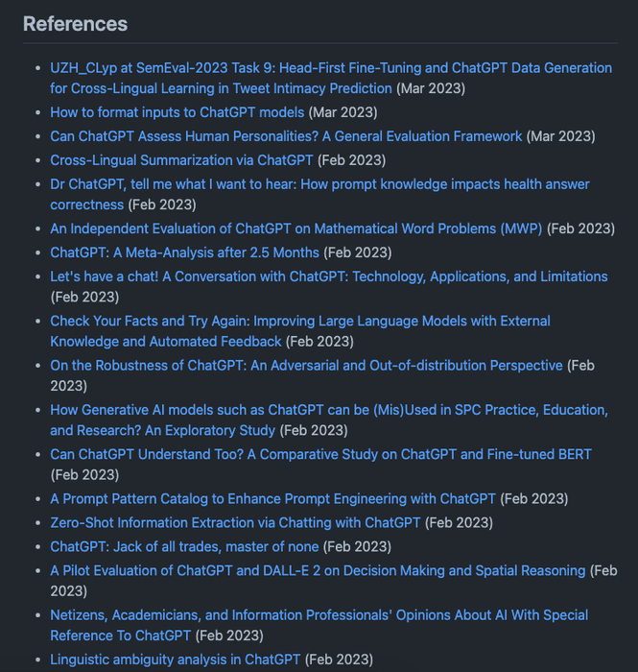Open 'Can ChatGPT Understand Too?' comparative study
Image resolution: width=638 pixels, height=672 pixels.
(x=320, y=454)
